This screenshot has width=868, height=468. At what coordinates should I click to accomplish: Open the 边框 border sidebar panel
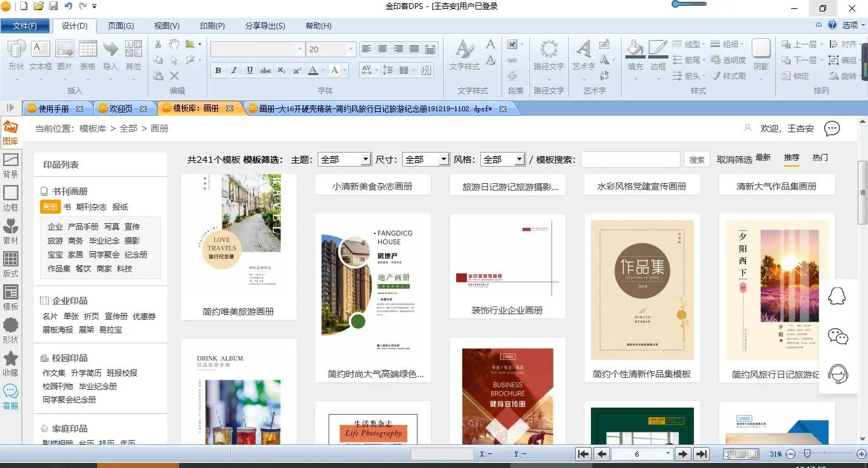pyautogui.click(x=10, y=198)
